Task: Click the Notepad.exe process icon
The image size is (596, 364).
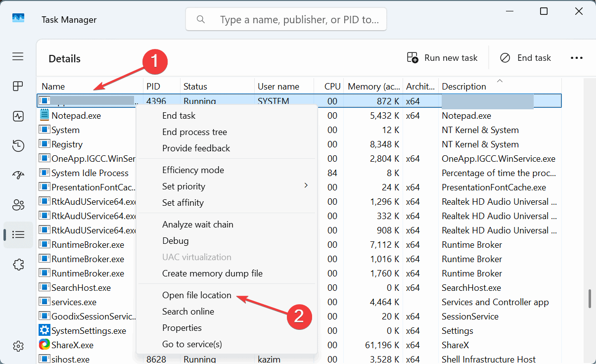Action: tap(45, 115)
